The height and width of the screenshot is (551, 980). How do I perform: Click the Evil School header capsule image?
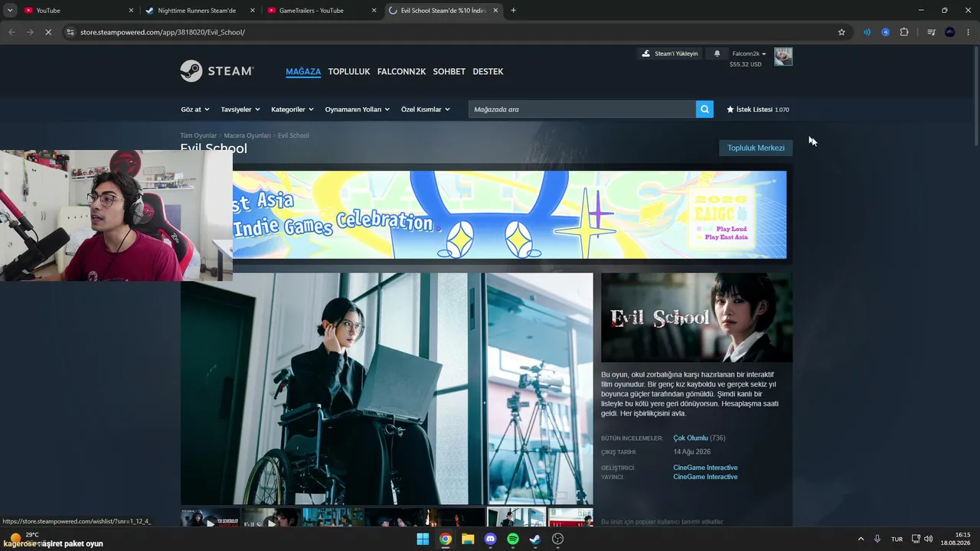pos(697,318)
